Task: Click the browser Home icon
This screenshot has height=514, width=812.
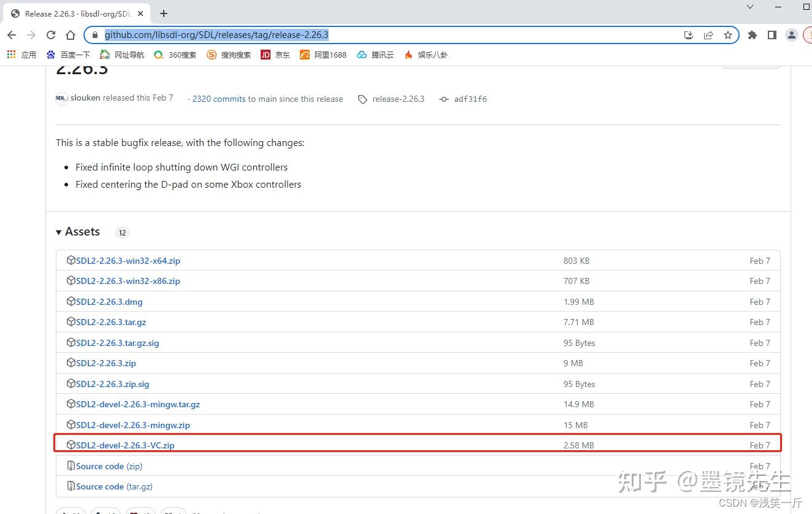Action: (71, 35)
